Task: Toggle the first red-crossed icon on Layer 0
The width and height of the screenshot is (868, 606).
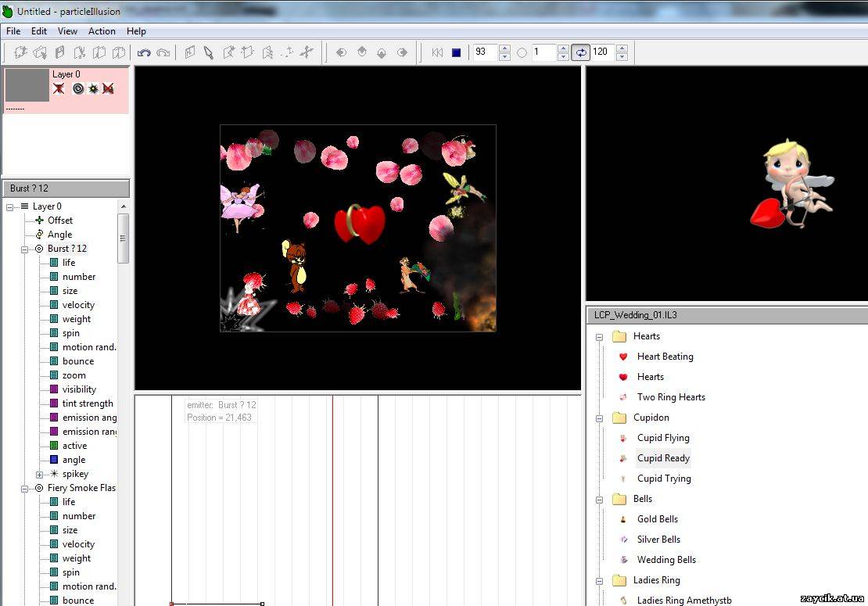Action: pyautogui.click(x=59, y=88)
